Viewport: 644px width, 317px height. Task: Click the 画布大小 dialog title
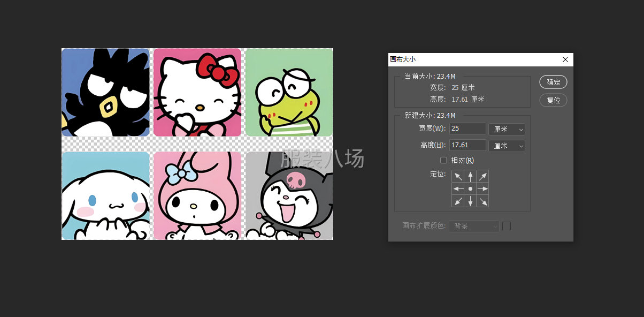pyautogui.click(x=403, y=59)
